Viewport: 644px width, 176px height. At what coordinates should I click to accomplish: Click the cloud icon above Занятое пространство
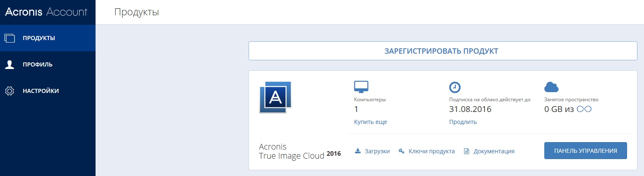[551, 87]
